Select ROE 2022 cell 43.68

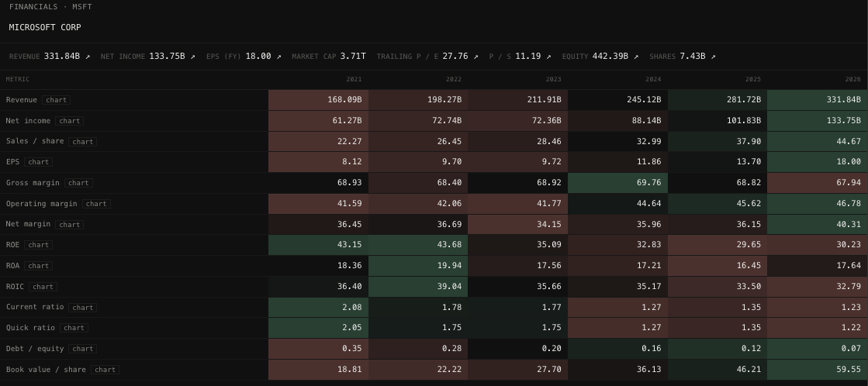pos(418,245)
